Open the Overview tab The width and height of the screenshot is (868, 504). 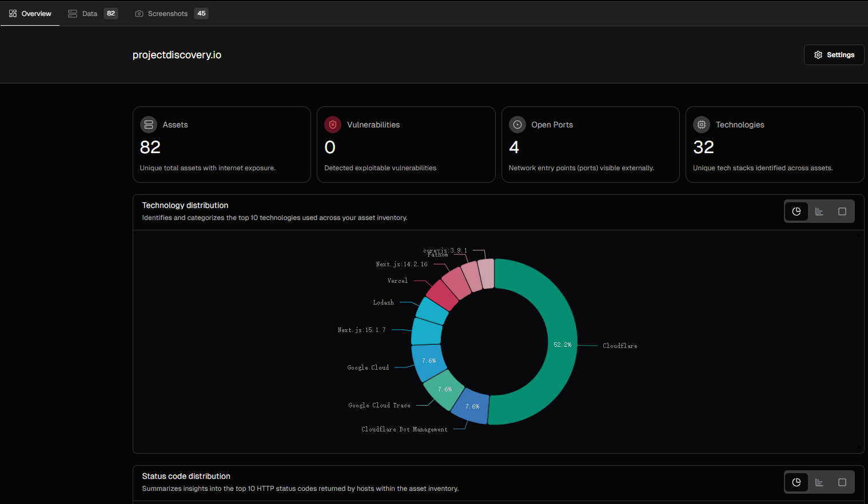point(30,13)
